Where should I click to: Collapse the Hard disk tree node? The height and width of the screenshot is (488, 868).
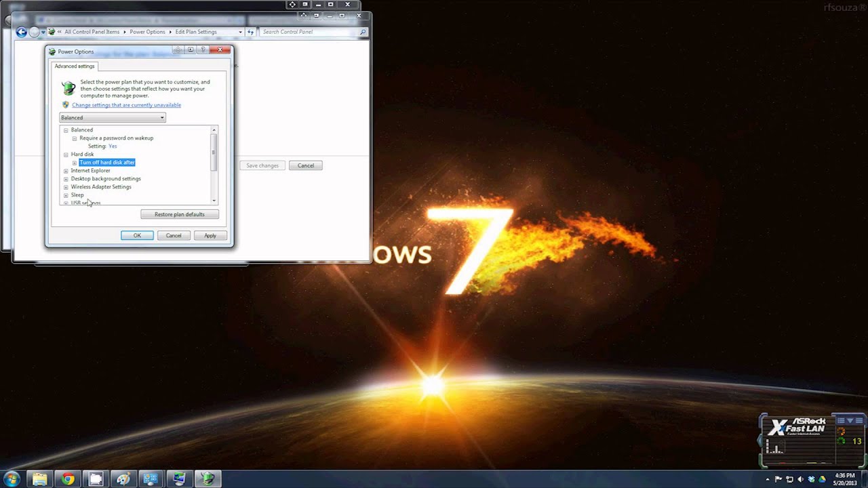[66, 155]
